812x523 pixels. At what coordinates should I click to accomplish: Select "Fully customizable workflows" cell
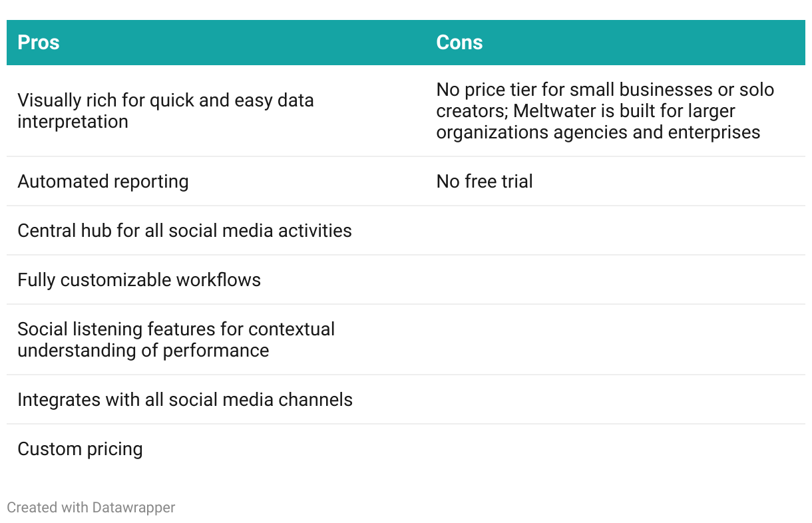pyautogui.click(x=139, y=280)
